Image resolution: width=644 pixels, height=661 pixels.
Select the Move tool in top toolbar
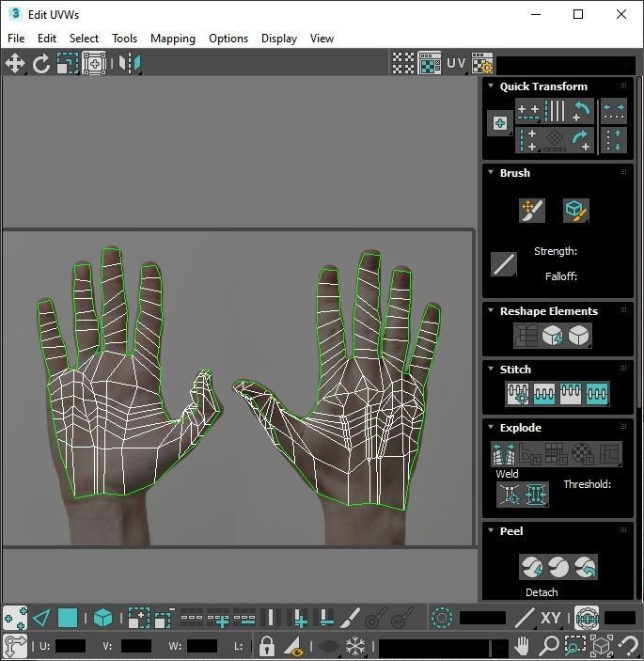[15, 63]
